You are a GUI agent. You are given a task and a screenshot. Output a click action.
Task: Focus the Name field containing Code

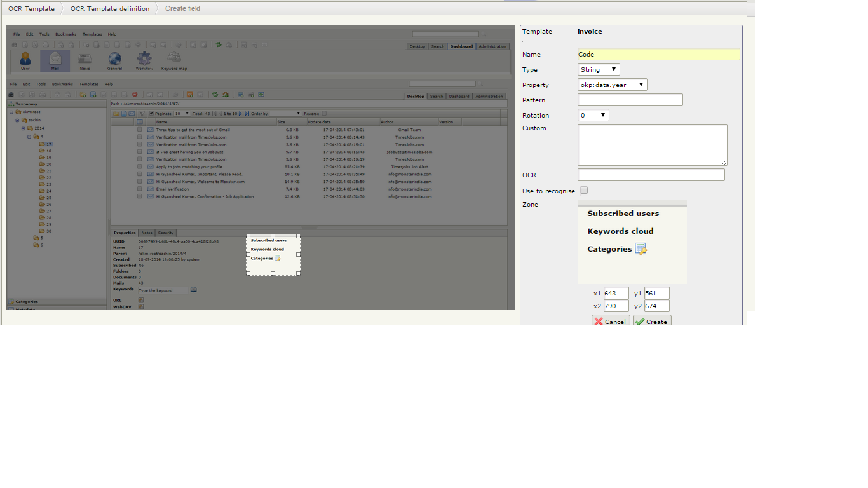(x=658, y=55)
